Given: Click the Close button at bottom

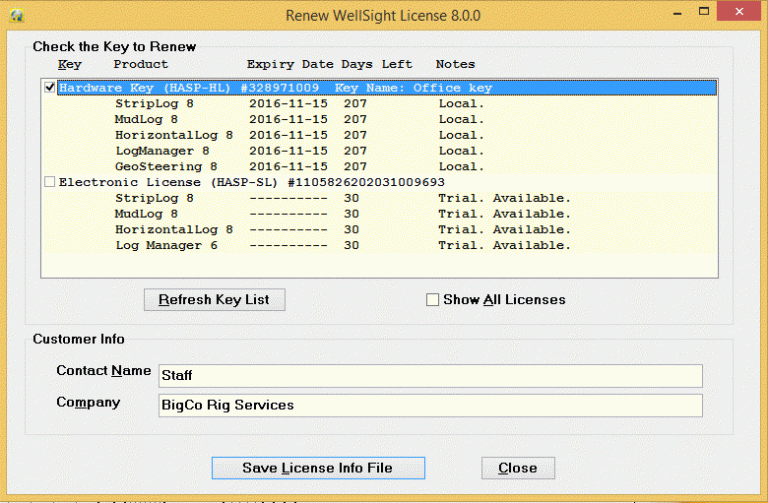Looking at the screenshot, I should 517,468.
